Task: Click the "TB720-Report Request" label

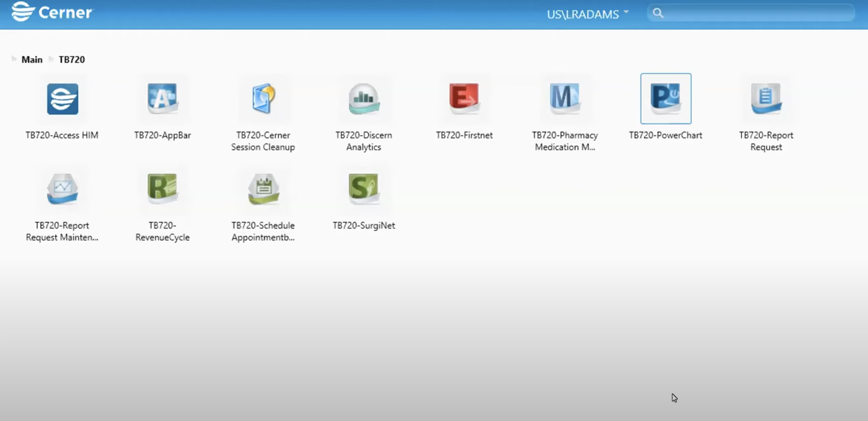Action: tap(766, 141)
